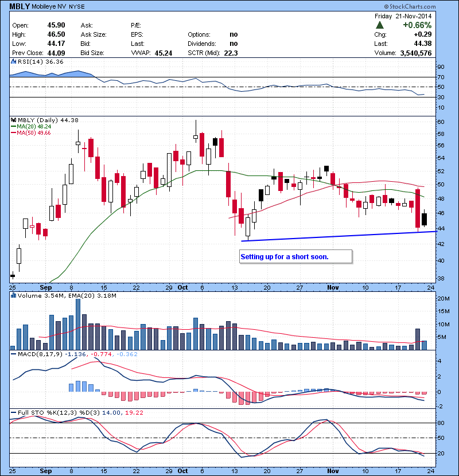Click the MACD histogram value -0.362
Image resolution: width=459 pixels, height=476 pixels.
127,354
